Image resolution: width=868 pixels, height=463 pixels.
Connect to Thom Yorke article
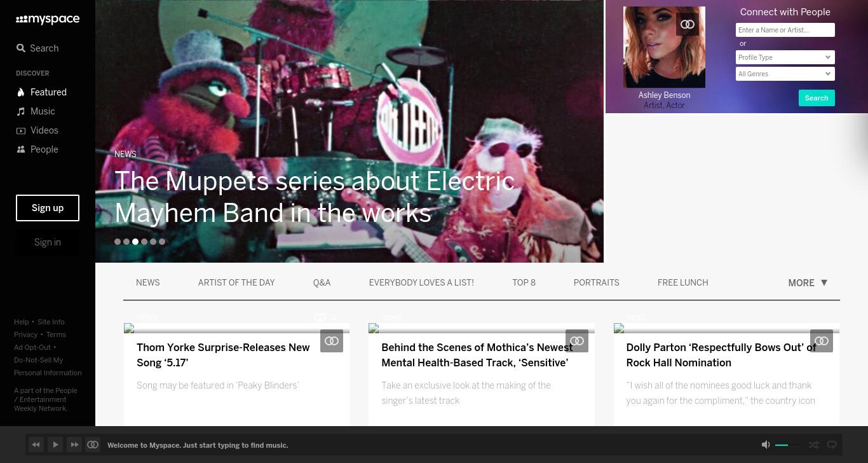point(332,341)
